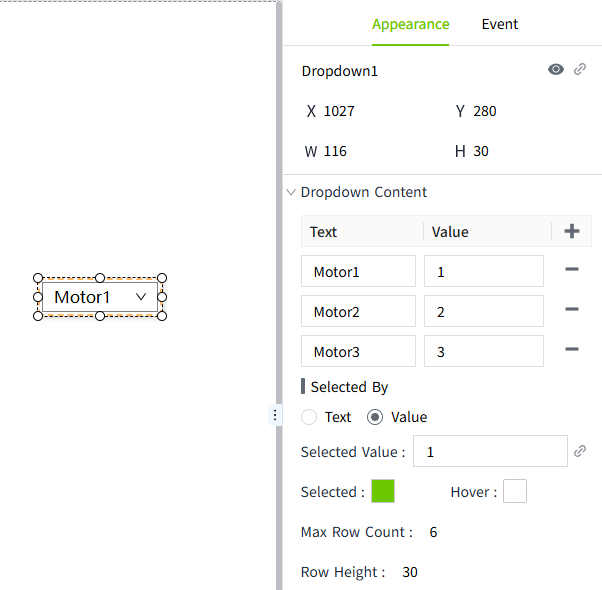Select the Text radio button

coord(309,417)
